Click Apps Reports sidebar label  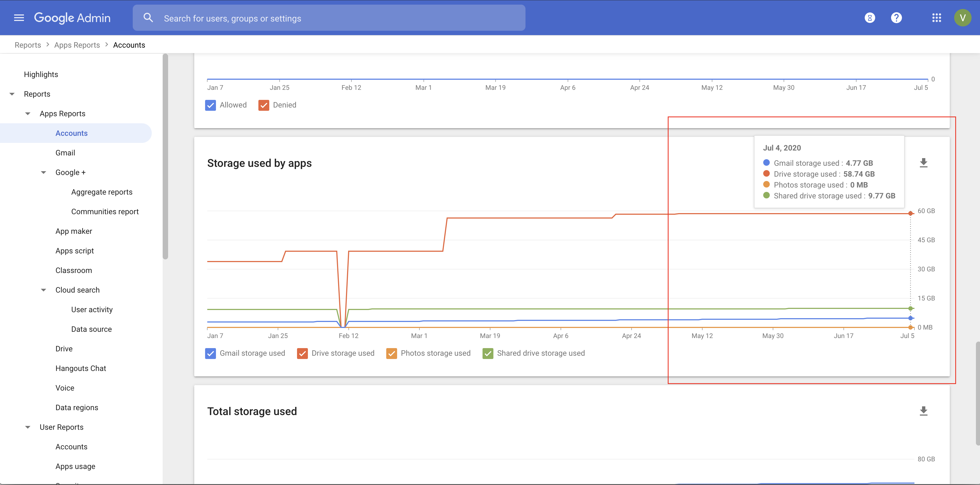click(62, 114)
